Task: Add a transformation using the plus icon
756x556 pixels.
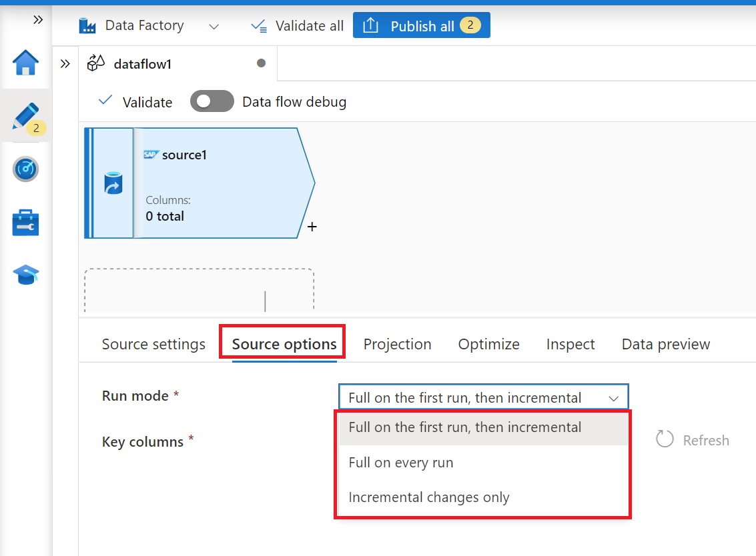Action: pos(311,227)
